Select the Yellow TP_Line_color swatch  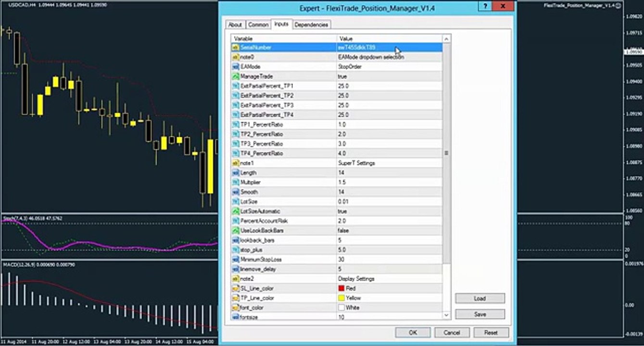341,298
